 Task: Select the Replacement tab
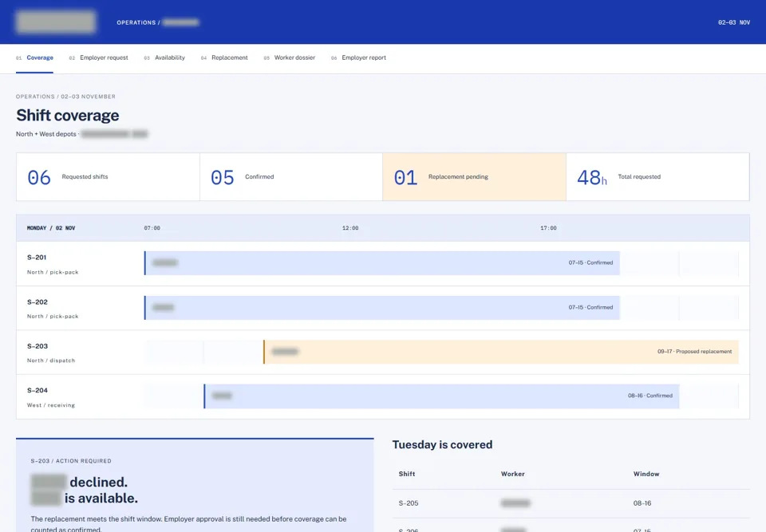224,57
